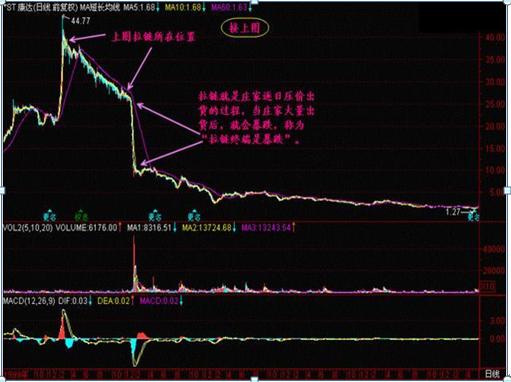
Task: Click the green ex-rights marker under the peak
Action: coord(81,216)
